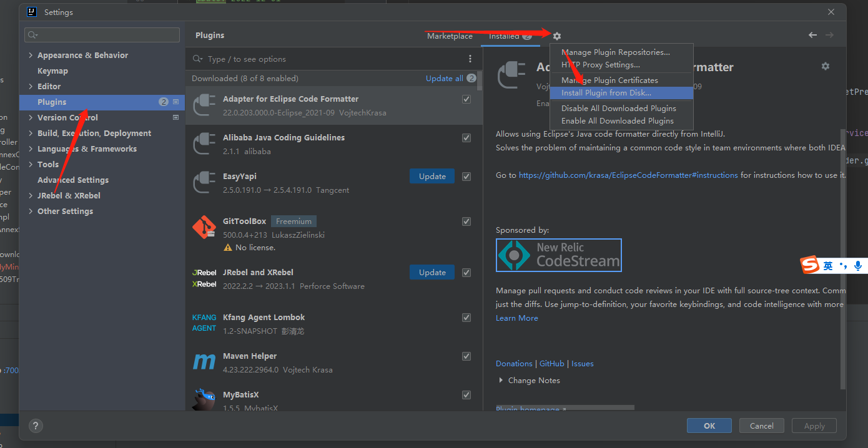Click the project-level icon on Version Control row
This screenshot has height=448, width=868.
(175, 117)
